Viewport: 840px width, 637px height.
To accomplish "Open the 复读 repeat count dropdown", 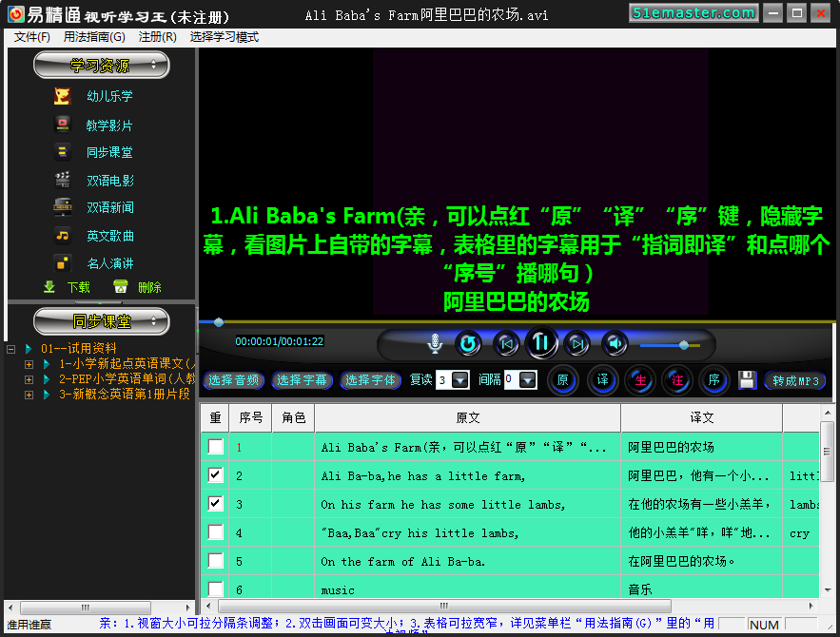I will point(460,380).
